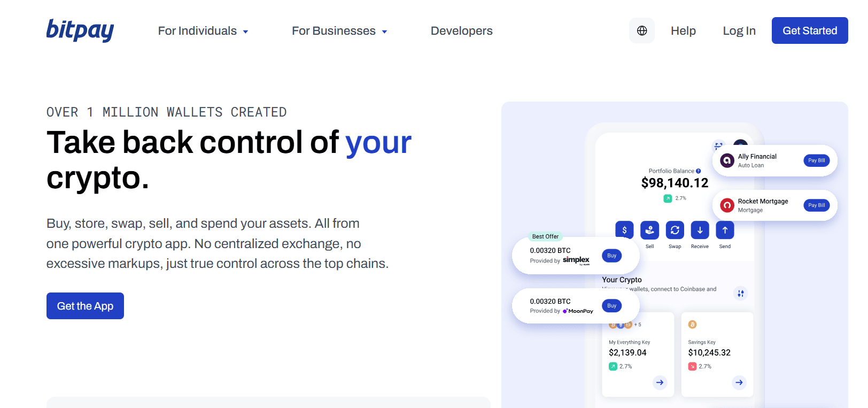This screenshot has width=868, height=408.
Task: Click the Your Crypto filter settings icon
Action: [x=740, y=293]
